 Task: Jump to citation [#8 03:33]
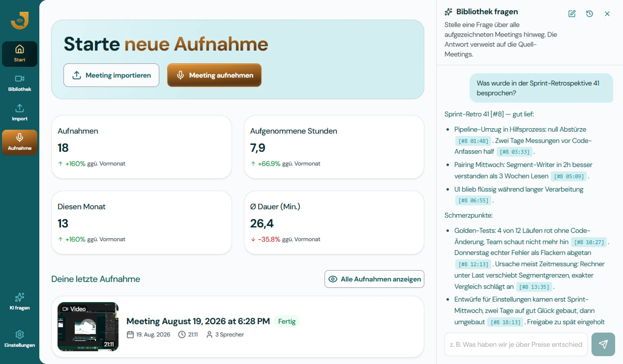[x=515, y=152]
